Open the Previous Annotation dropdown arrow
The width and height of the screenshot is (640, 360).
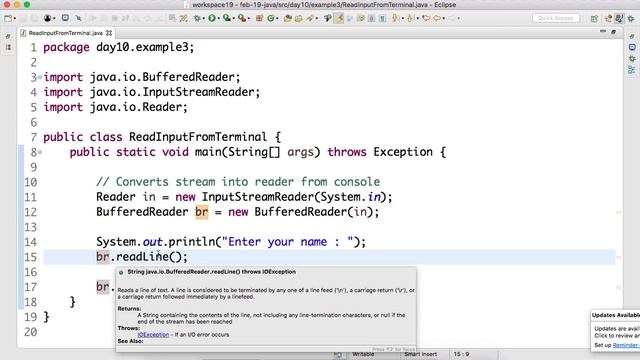pos(418,18)
